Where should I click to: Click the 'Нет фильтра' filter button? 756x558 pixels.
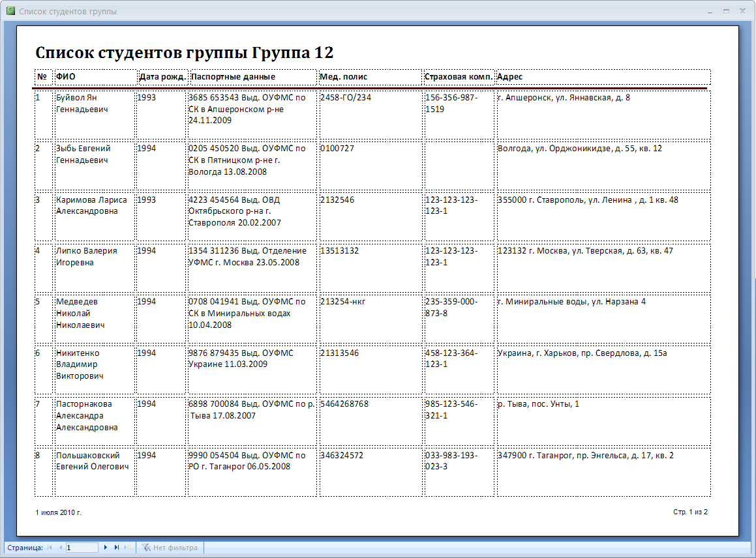tap(170, 548)
